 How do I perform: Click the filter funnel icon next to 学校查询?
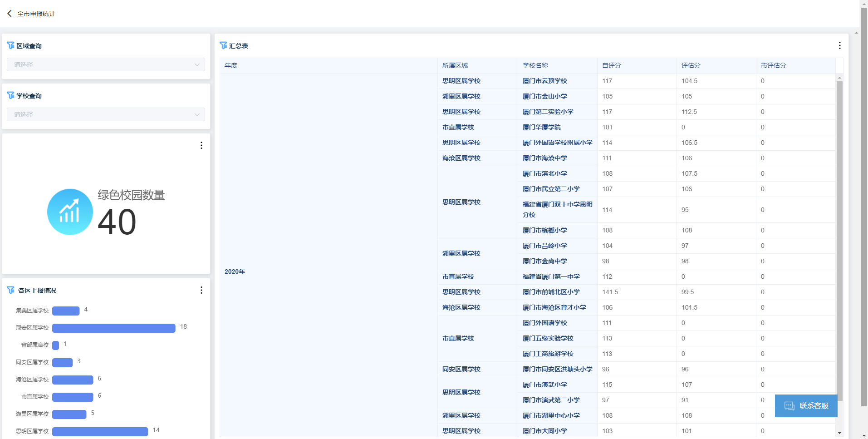pos(11,95)
